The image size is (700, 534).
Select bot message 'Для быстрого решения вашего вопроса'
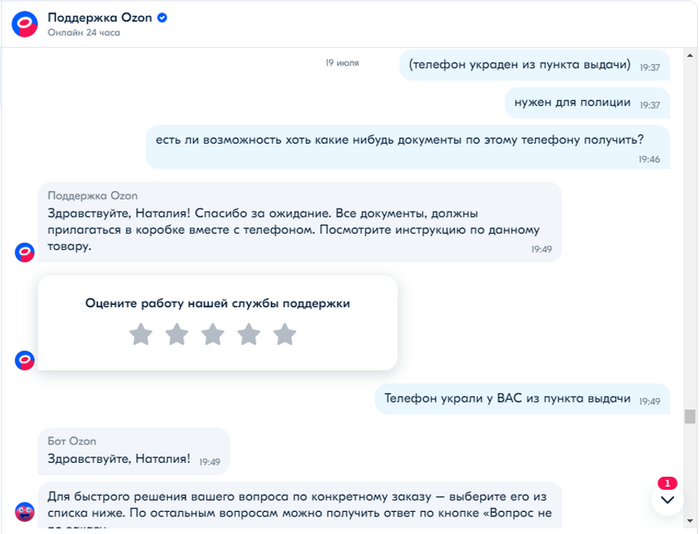(300, 505)
